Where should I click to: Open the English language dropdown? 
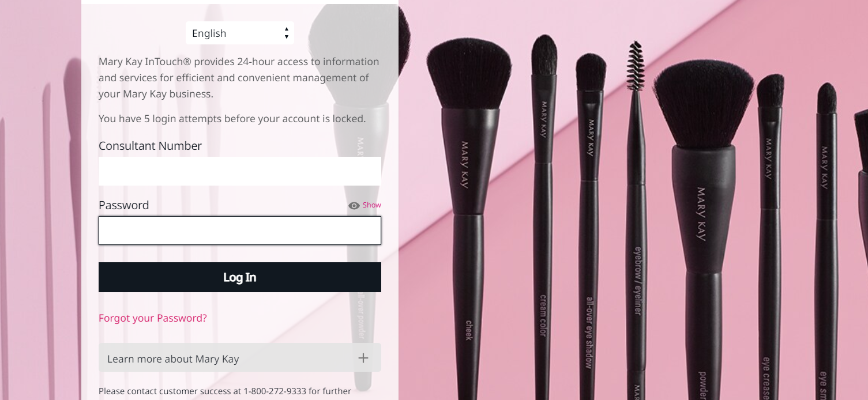[240, 33]
